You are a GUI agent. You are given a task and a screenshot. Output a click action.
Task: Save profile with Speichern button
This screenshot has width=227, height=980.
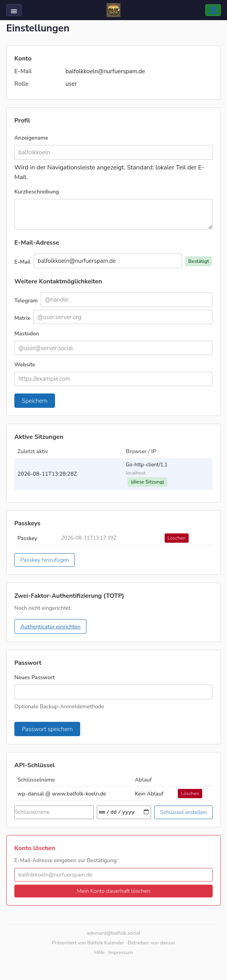[x=34, y=401]
